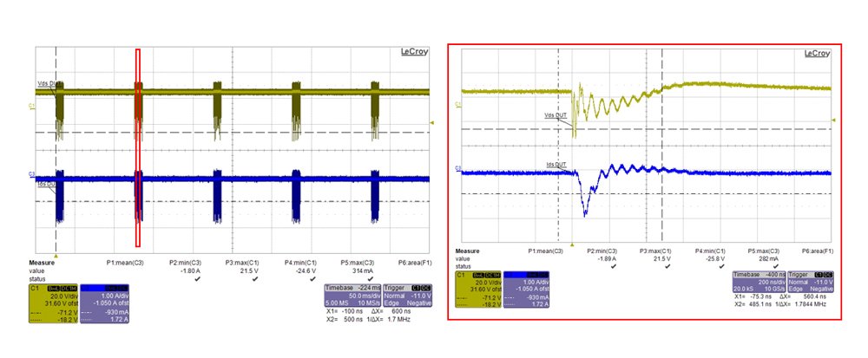Click the LeCroy logo in left scope
The height and width of the screenshot is (358, 868).
[x=414, y=52]
